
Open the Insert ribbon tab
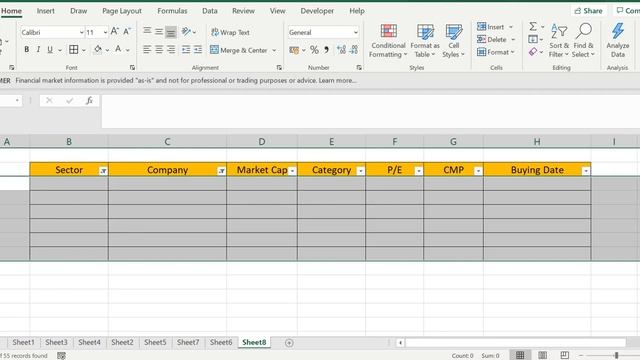[45, 11]
